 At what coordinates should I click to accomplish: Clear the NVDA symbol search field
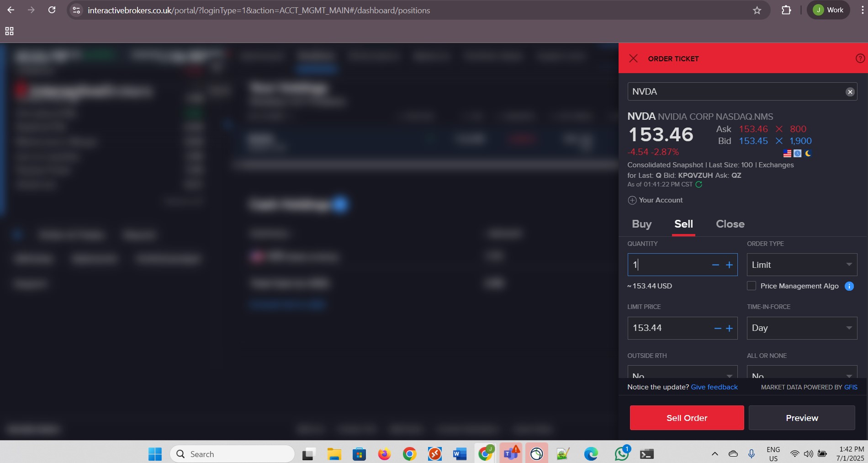[x=850, y=92]
